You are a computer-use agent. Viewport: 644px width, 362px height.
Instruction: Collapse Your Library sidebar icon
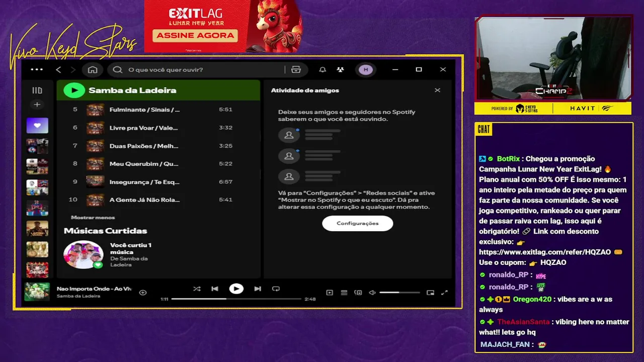pos(37,90)
